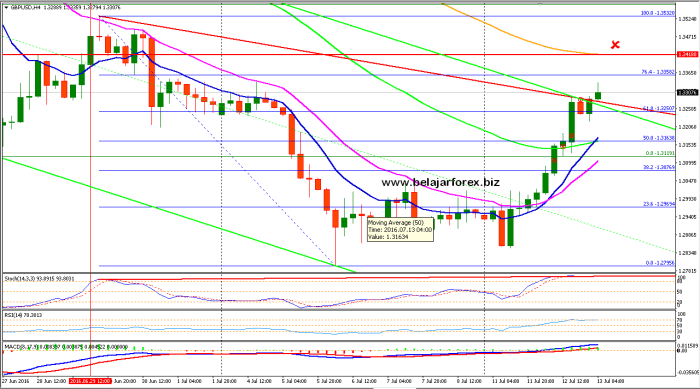Click the 13 Jul 04:00 time label
Image resolution: width=700 pixels, height=389 pixels.
tap(611, 381)
